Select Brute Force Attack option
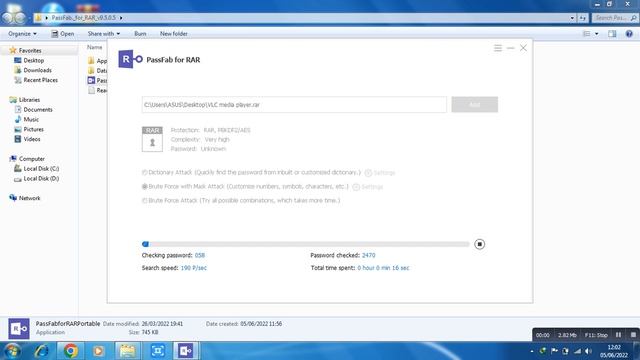This screenshot has height=360, width=640. [144, 200]
